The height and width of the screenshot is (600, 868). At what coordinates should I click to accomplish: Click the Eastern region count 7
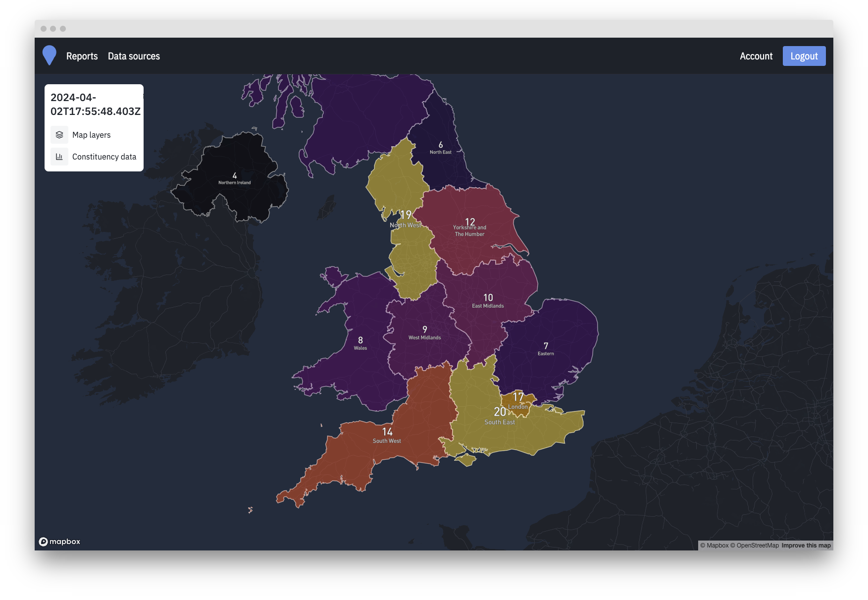546,346
